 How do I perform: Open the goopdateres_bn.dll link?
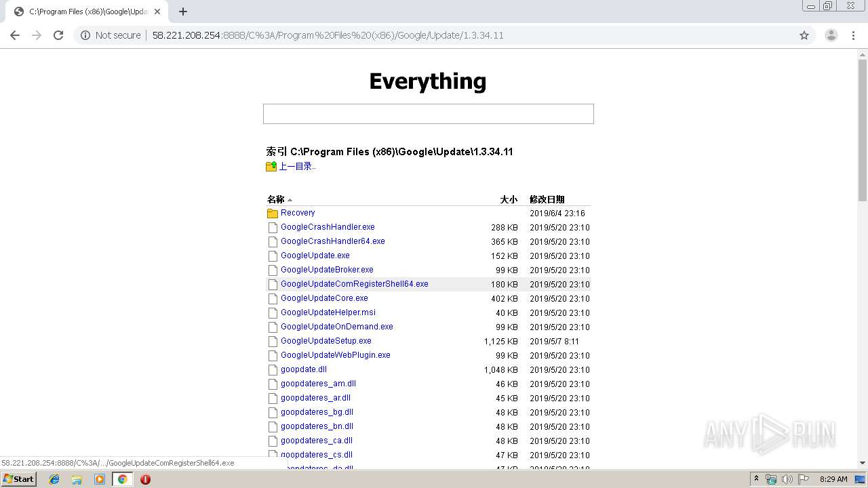click(x=317, y=426)
